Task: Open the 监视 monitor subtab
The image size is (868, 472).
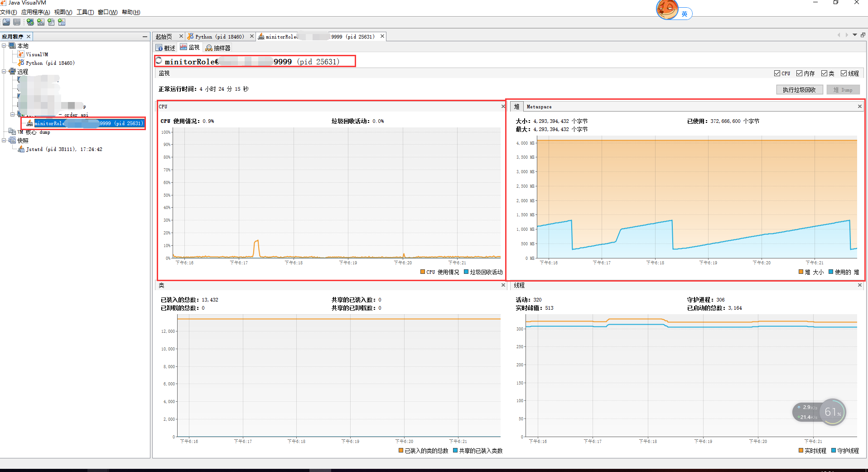Action: [x=190, y=47]
